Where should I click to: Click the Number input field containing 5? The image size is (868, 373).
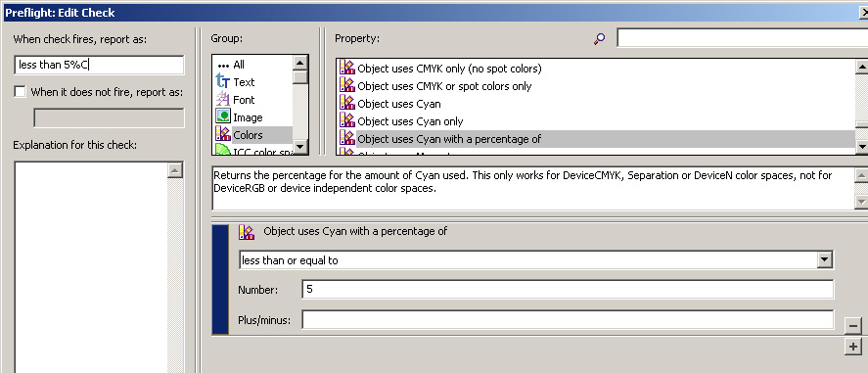click(568, 290)
